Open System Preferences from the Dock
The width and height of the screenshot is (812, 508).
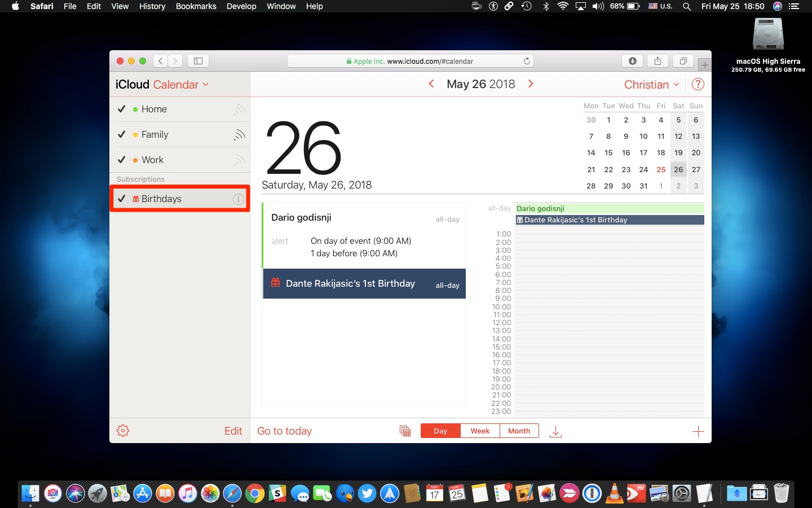click(x=682, y=494)
